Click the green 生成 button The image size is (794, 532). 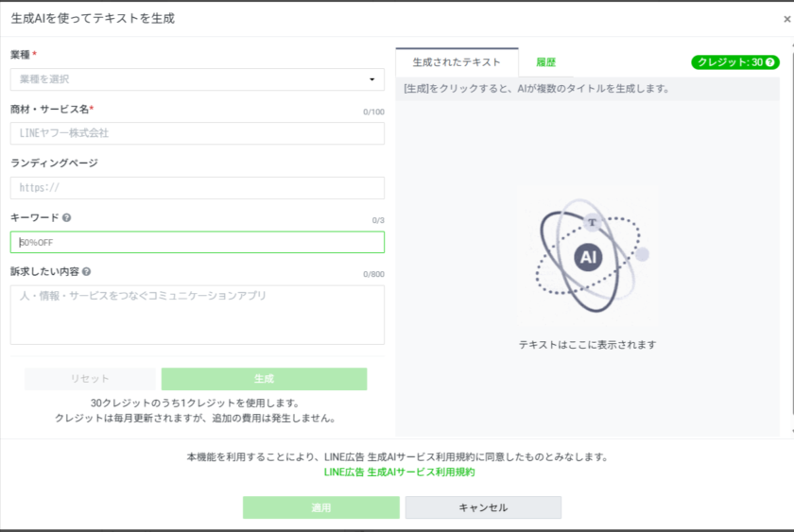click(264, 379)
